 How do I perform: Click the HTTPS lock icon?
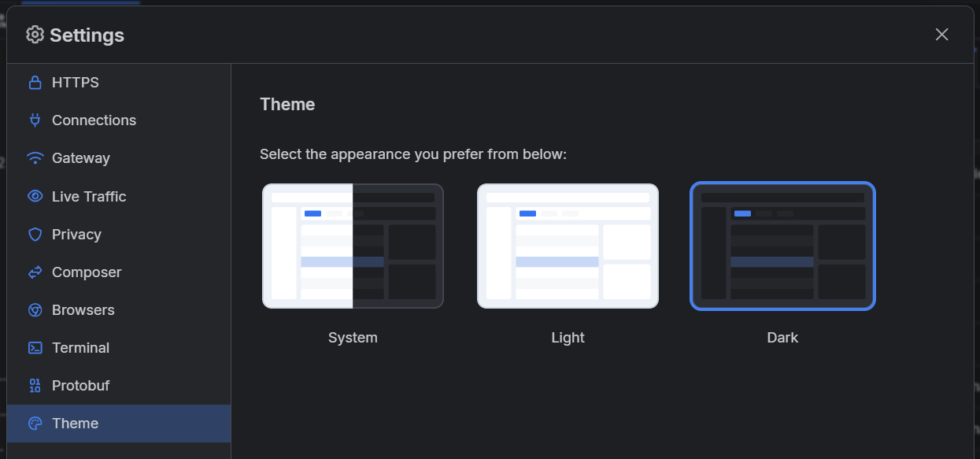pos(35,83)
